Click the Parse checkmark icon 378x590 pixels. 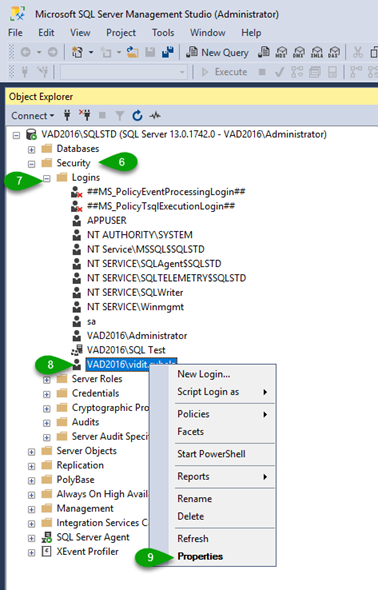pos(279,72)
